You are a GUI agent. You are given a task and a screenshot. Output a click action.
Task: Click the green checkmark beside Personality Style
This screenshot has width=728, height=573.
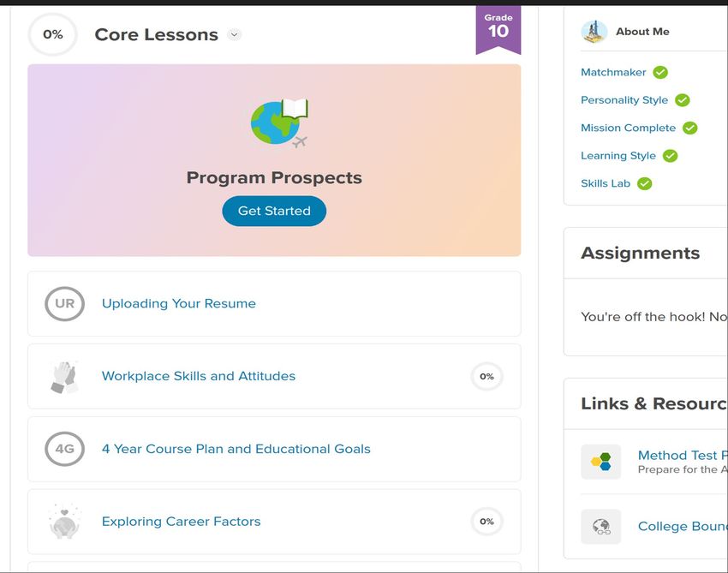click(x=682, y=100)
